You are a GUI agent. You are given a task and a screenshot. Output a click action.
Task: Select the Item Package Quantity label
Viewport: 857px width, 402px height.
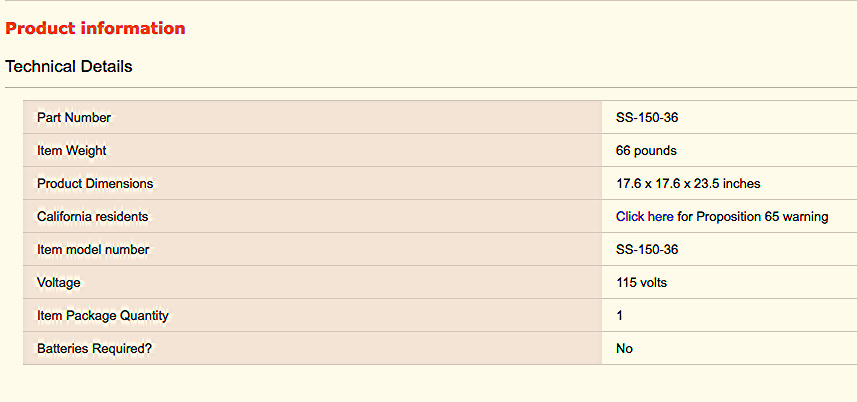[103, 315]
